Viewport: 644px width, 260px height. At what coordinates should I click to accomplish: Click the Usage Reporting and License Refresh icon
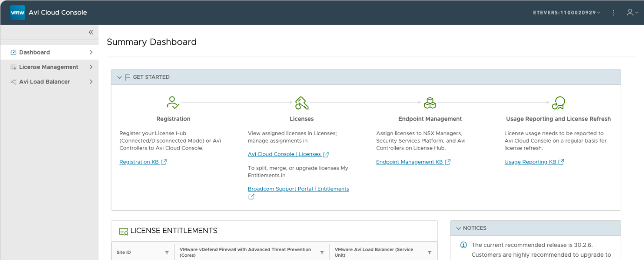click(x=558, y=103)
